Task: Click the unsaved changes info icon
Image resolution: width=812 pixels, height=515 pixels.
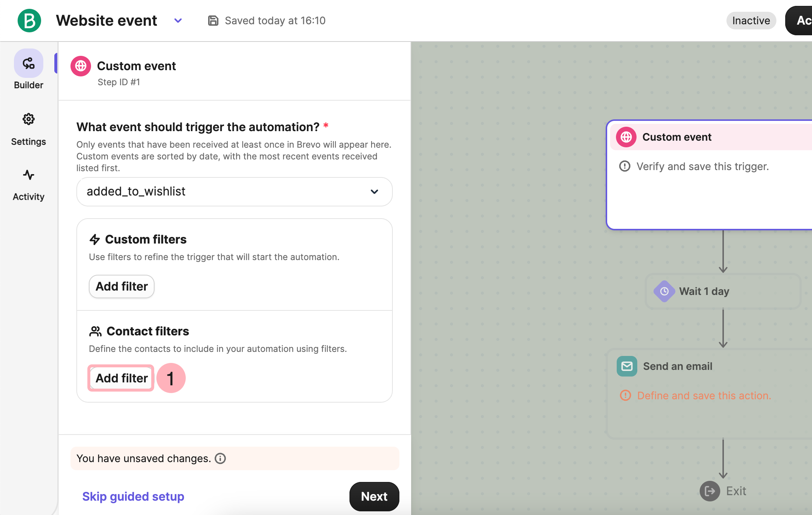Action: coord(220,458)
